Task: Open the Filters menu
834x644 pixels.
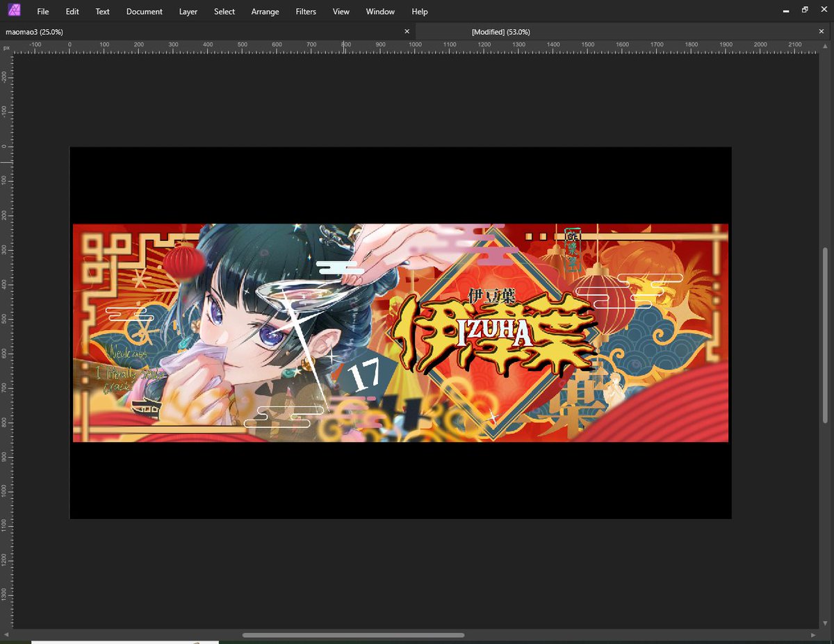Action: (x=306, y=11)
